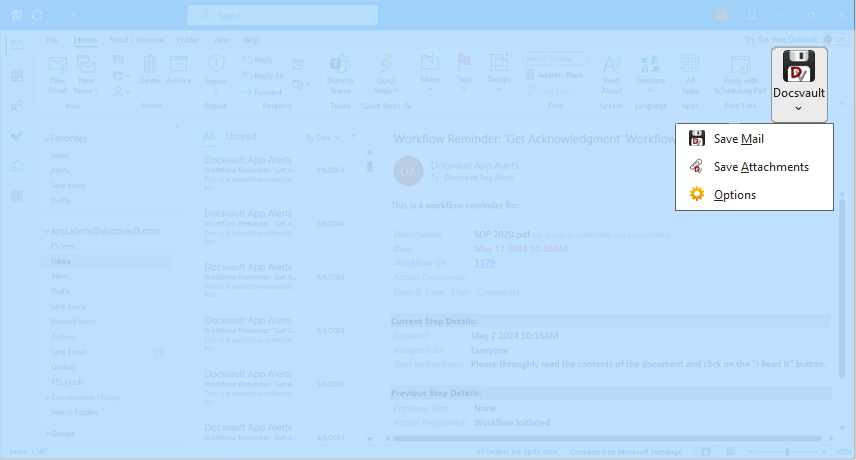Image resolution: width=856 pixels, height=460 pixels.
Task: Click the Reply All button
Action: [263, 76]
